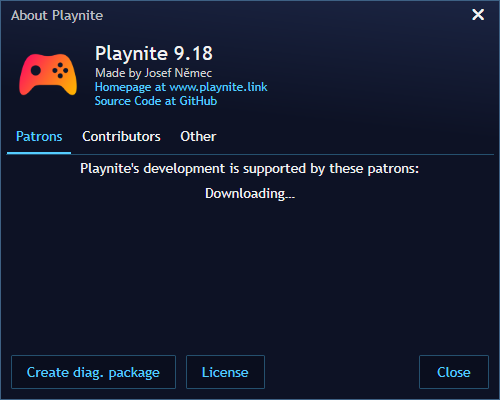Image resolution: width=500 pixels, height=400 pixels.
Task: Click the Playnite controller logo
Action: tap(48, 74)
